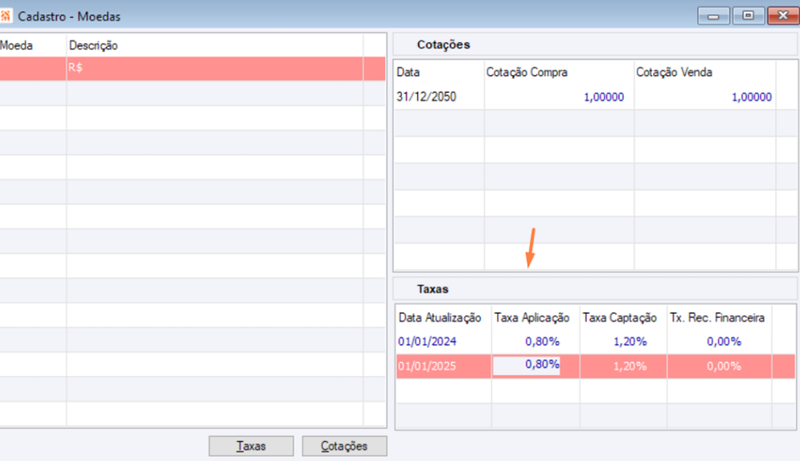Click the Tx. Rec. Financeira column header

tap(717, 318)
